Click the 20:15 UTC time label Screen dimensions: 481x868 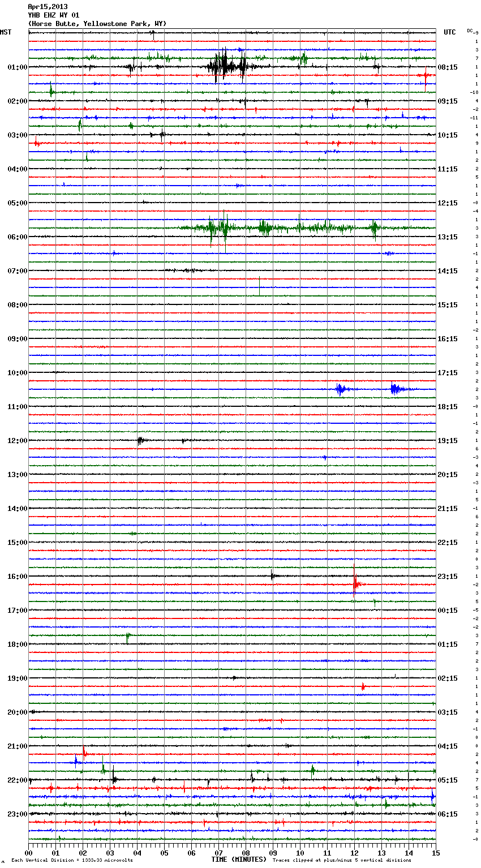tap(448, 475)
